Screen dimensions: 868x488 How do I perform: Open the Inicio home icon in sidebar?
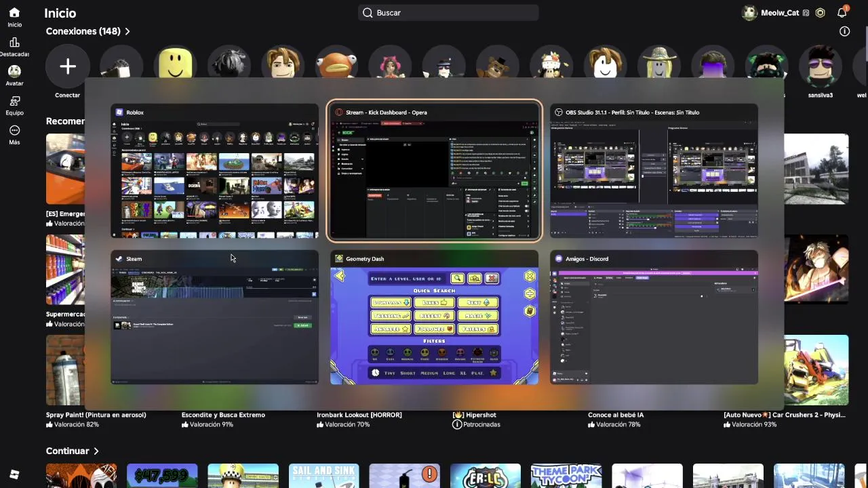click(14, 12)
